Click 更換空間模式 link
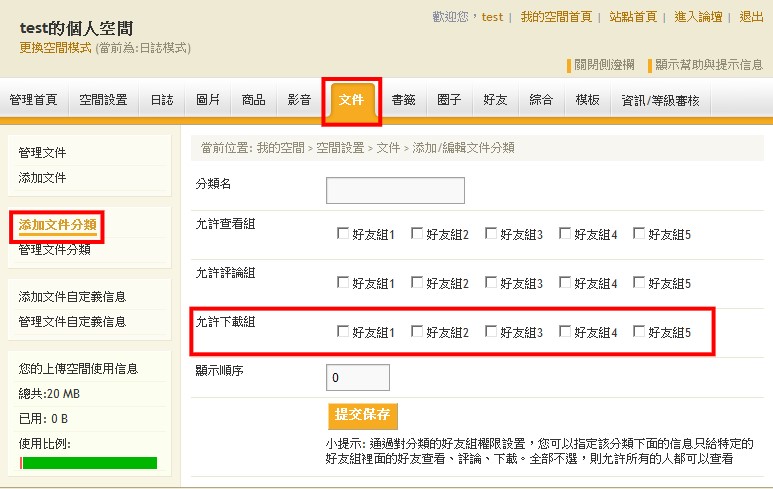Viewport: 773px width, 489px height. coord(55,48)
